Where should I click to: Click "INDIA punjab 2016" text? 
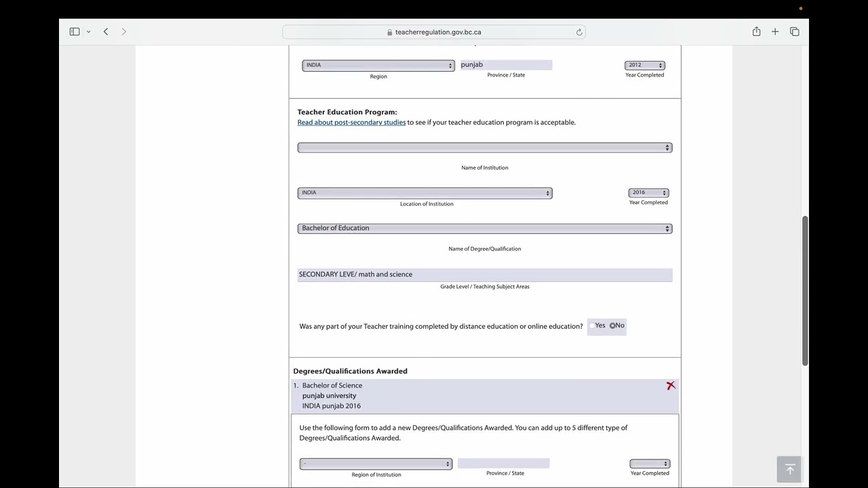click(x=331, y=406)
